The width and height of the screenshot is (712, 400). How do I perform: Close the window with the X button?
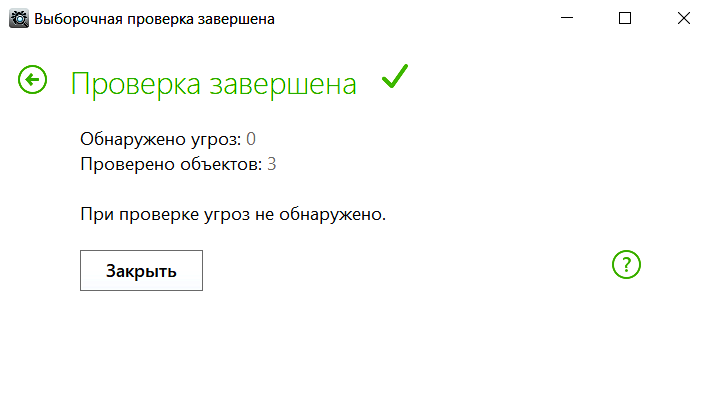click(683, 18)
